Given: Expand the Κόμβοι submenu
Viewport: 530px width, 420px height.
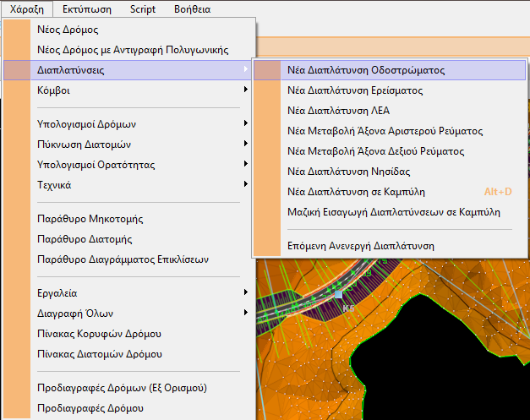Looking at the screenshot, I should click(128, 90).
